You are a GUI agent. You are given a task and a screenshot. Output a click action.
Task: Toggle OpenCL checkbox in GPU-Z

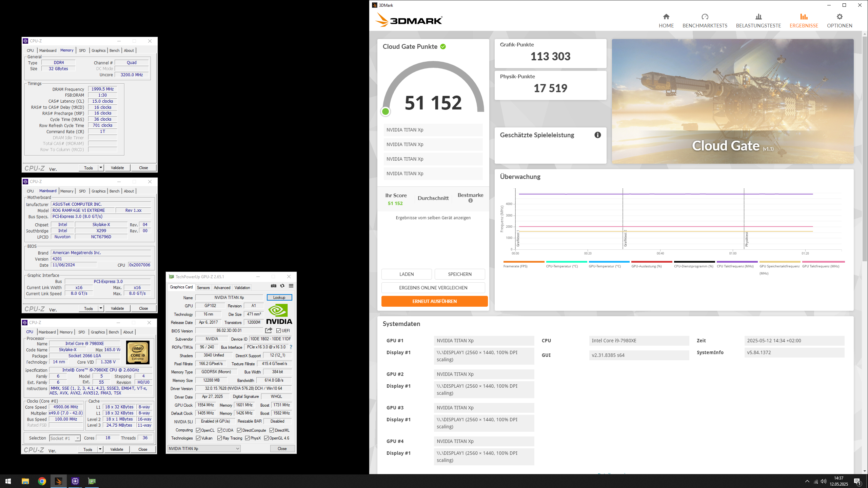point(198,430)
